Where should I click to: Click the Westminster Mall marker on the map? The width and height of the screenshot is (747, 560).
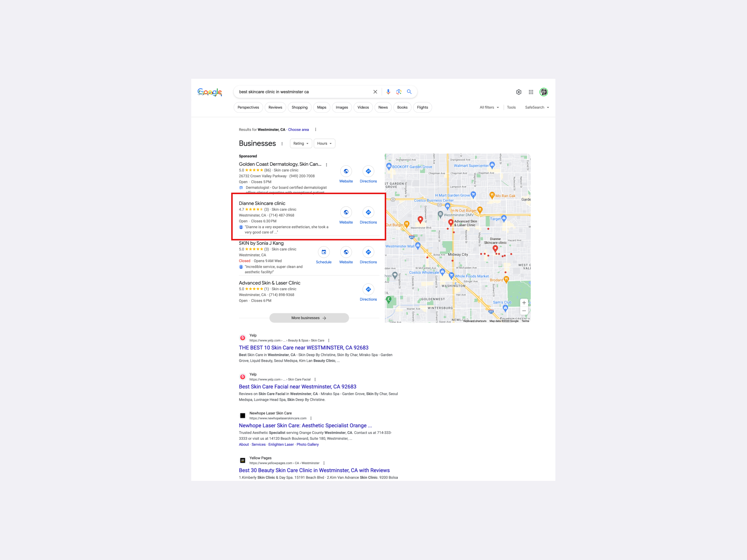coord(418,246)
